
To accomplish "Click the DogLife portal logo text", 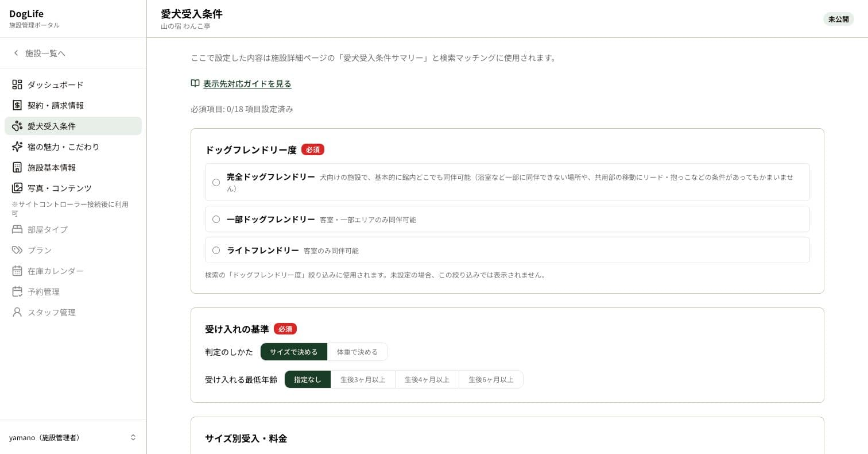I will 26,14.
